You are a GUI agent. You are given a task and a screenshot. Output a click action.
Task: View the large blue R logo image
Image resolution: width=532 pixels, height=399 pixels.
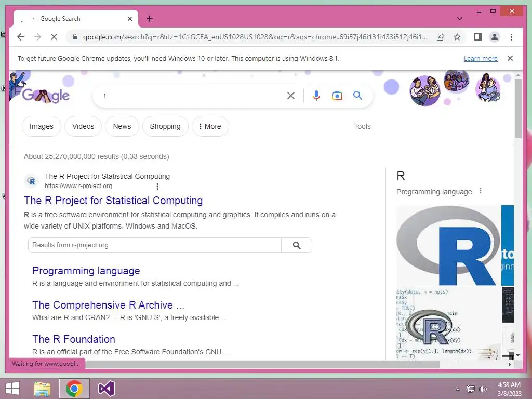(448, 246)
